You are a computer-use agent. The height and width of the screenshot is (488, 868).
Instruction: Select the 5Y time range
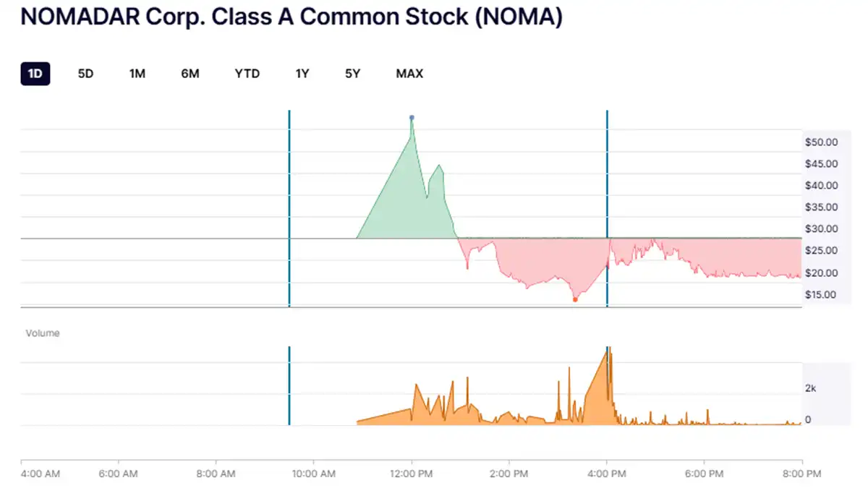(352, 73)
